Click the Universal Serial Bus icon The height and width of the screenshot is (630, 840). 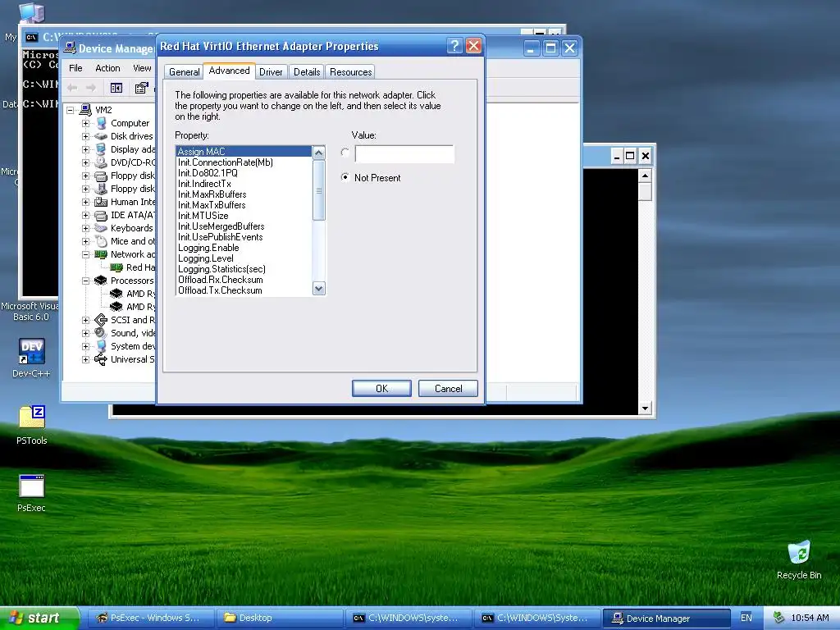[x=101, y=359]
